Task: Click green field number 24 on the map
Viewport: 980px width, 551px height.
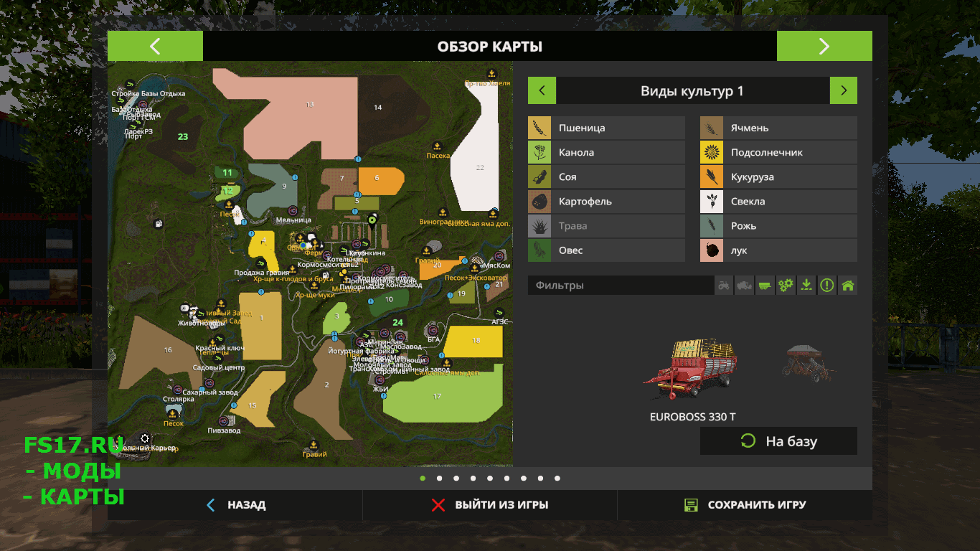Action: [x=397, y=322]
